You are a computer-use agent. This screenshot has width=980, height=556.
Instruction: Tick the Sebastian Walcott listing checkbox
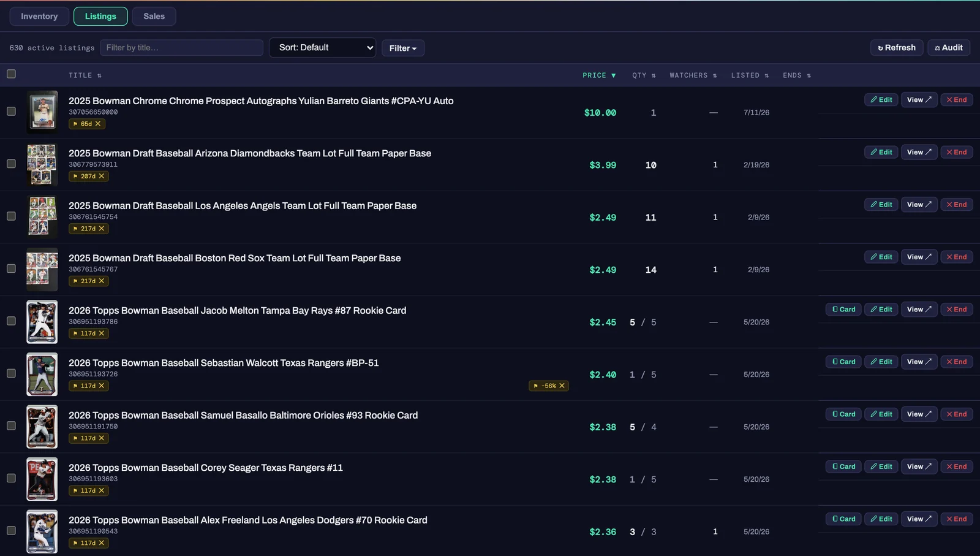(11, 373)
